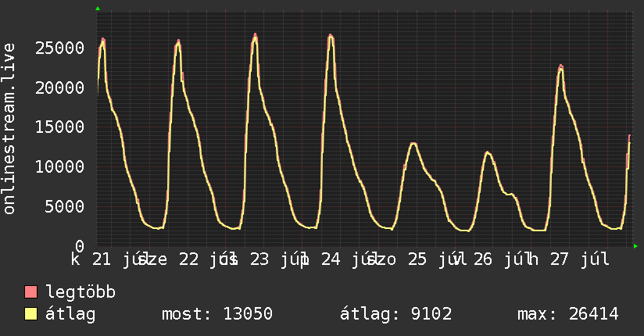Click the most: 13050 value
The width and height of the screenshot is (644, 336).
[217, 314]
